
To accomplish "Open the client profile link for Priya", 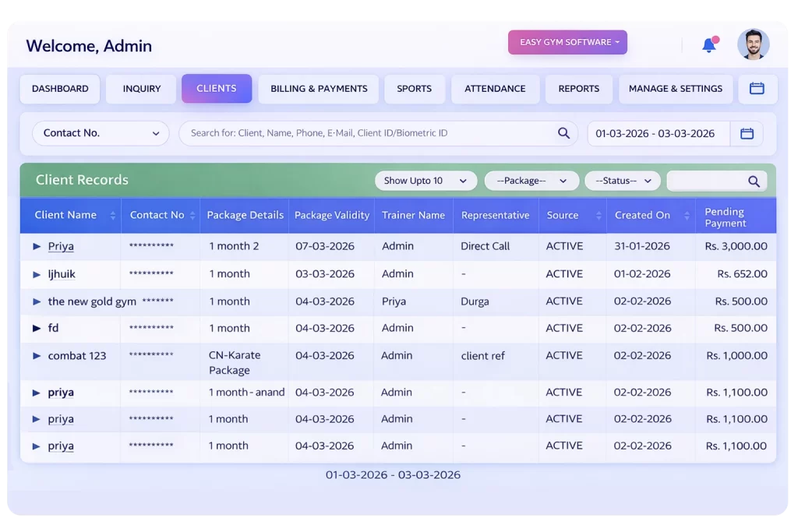I will coord(61,246).
